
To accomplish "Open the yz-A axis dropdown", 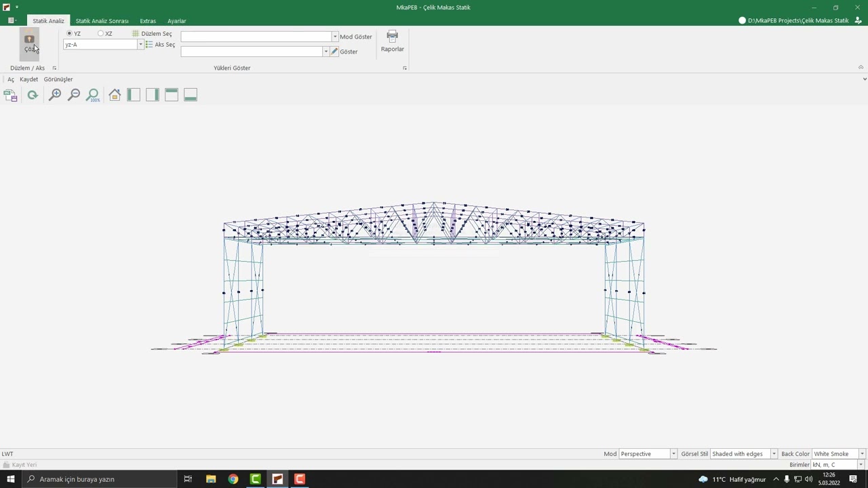I will 140,45.
